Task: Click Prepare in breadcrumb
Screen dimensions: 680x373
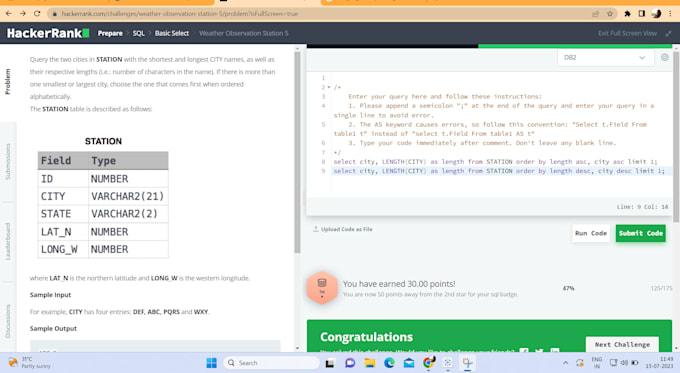Action: [x=110, y=33]
